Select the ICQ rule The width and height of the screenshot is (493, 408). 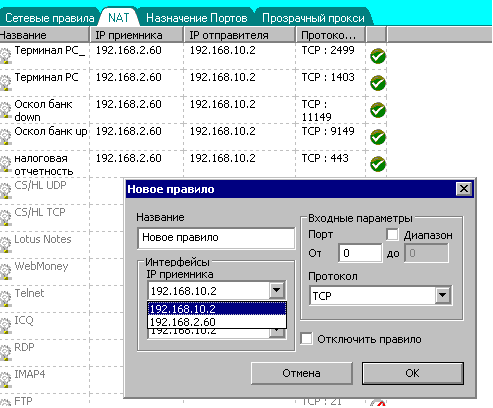[24, 320]
